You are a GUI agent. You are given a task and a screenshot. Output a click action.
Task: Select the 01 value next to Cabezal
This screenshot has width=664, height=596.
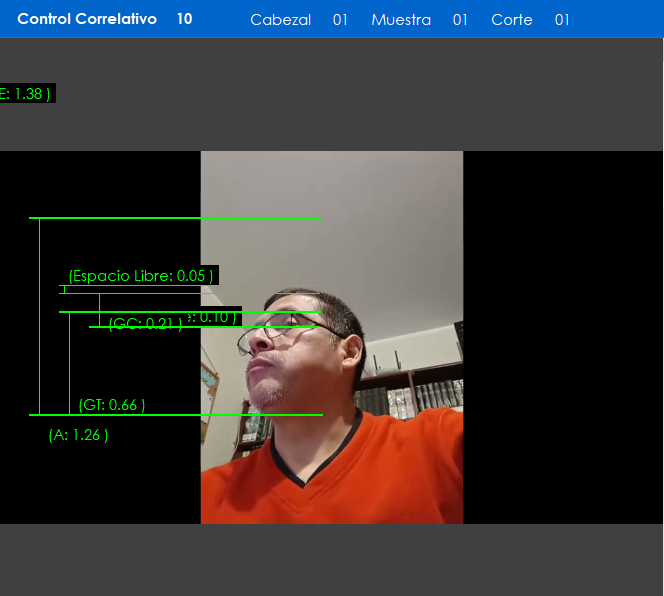340,20
